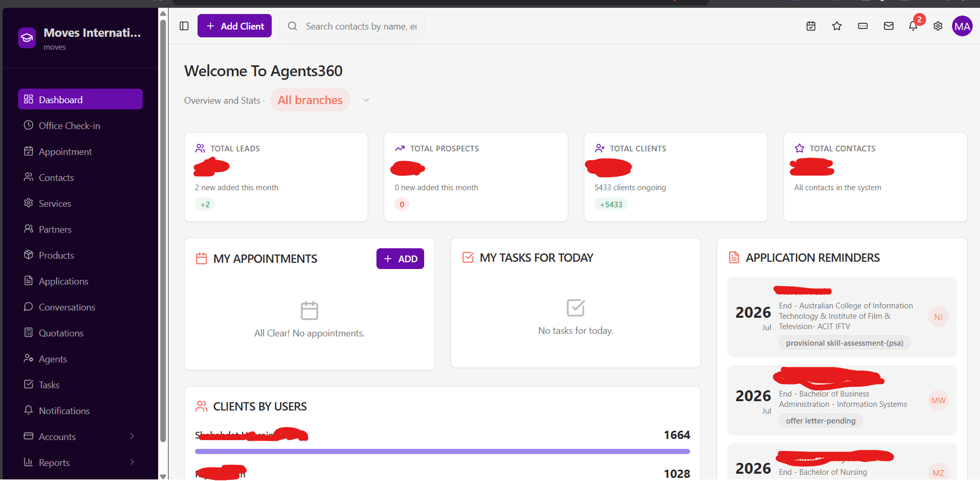Click the provisional skill-assessment-(psa) tag
This screenshot has width=980, height=481.
coord(845,343)
